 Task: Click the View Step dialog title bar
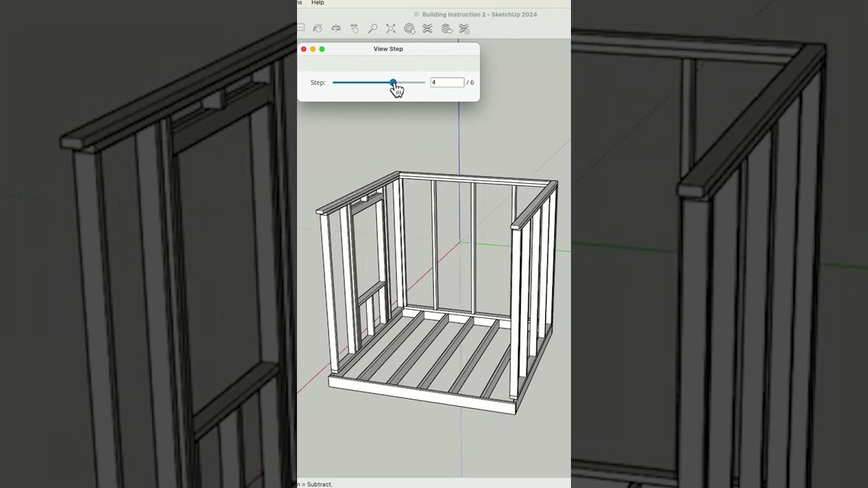click(x=389, y=48)
